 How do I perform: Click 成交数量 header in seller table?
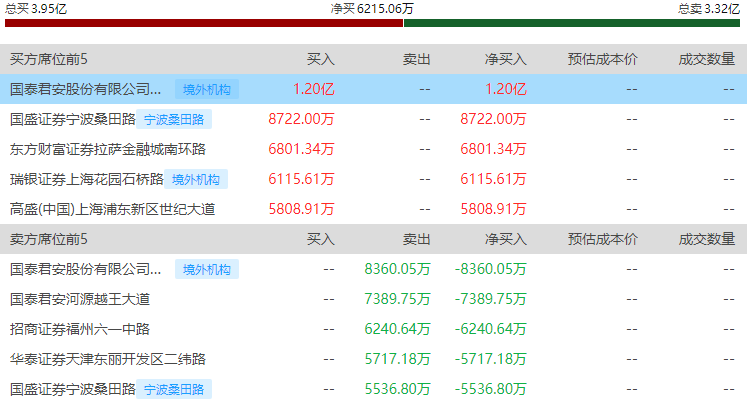[x=707, y=239]
